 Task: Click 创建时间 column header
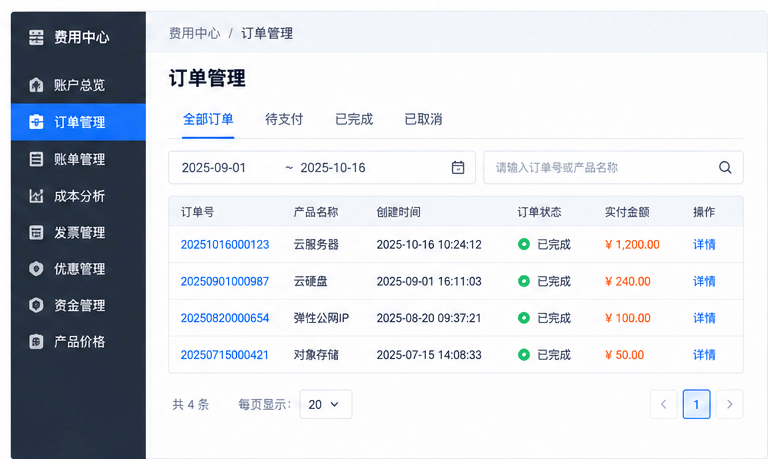[x=399, y=212]
